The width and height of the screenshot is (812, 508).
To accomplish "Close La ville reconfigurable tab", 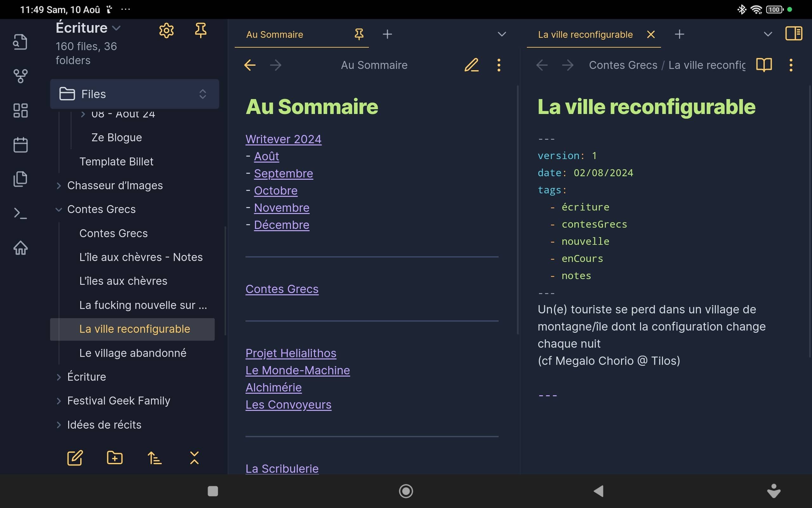I will point(651,34).
